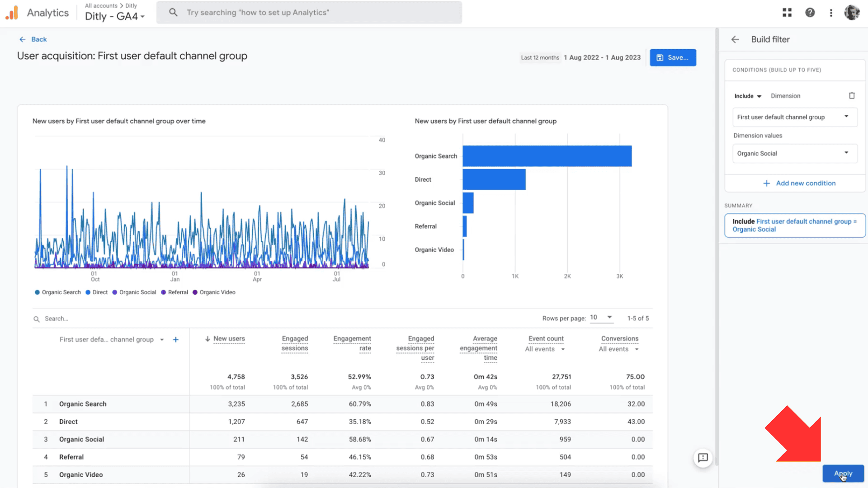Screen dimensions: 868x488
Task: Click the filter summary Include box
Action: (795, 225)
